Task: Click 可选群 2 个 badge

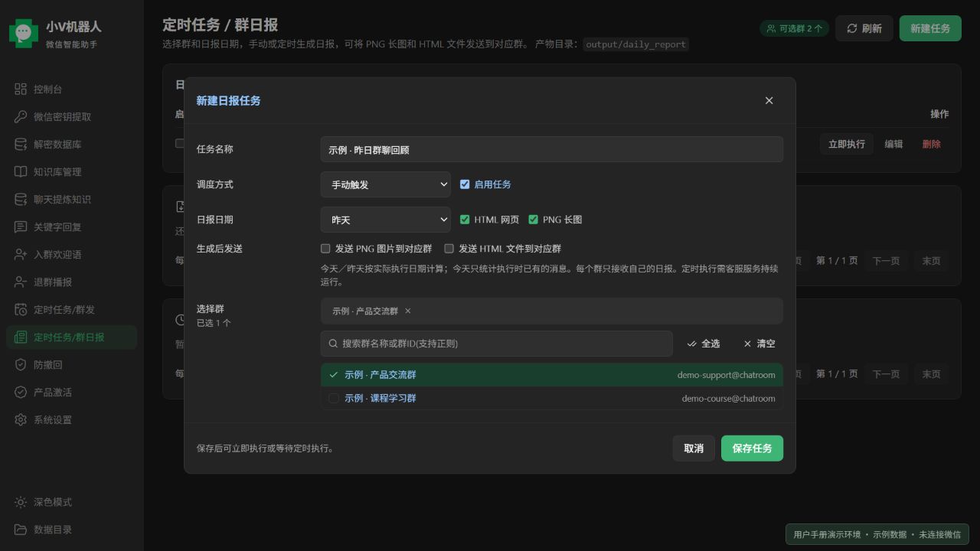Action: [x=795, y=28]
